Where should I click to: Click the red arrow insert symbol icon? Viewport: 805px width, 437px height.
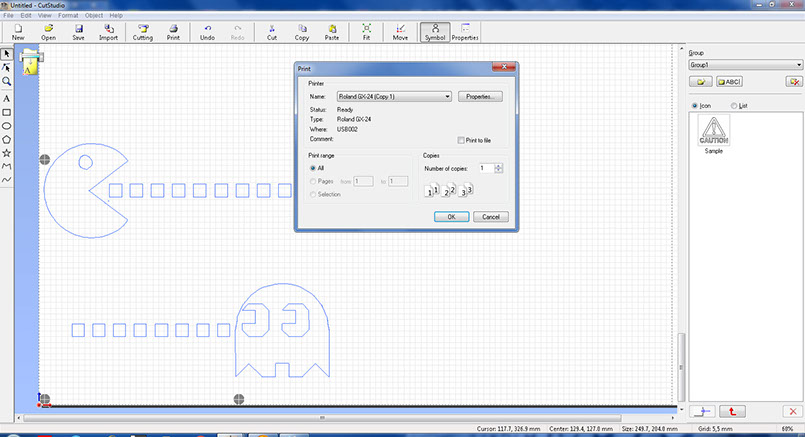coord(733,411)
